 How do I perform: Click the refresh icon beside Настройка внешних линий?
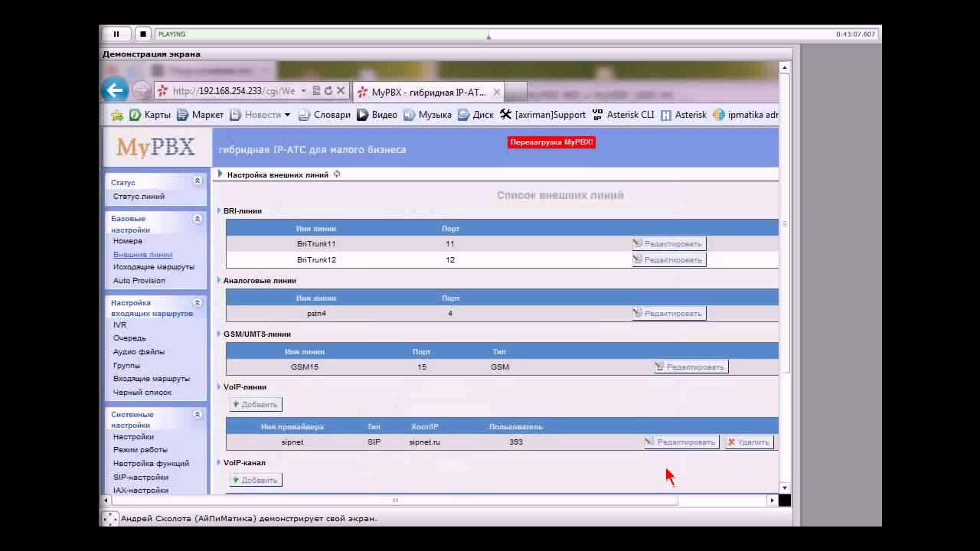pos(337,174)
